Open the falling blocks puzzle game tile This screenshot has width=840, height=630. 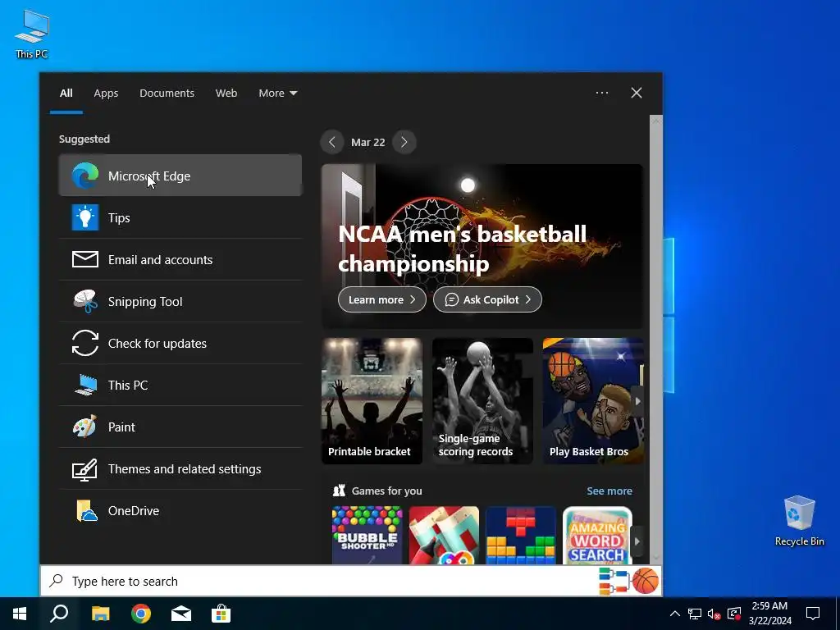point(521,535)
